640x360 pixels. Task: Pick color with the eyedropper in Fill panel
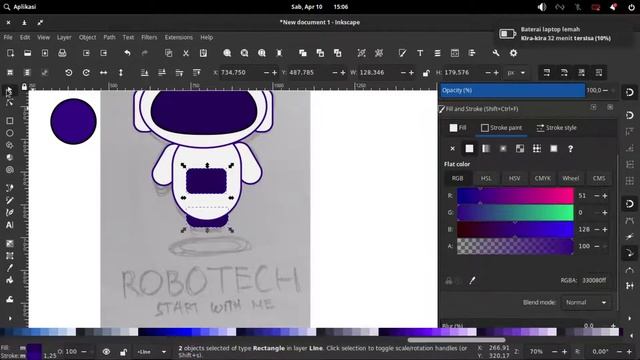472,280
